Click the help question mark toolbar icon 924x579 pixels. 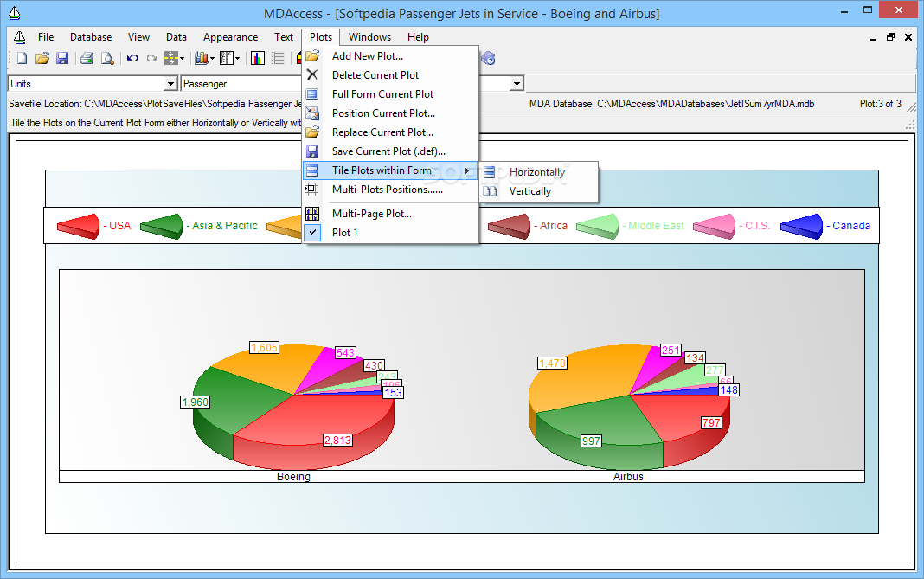pos(488,58)
